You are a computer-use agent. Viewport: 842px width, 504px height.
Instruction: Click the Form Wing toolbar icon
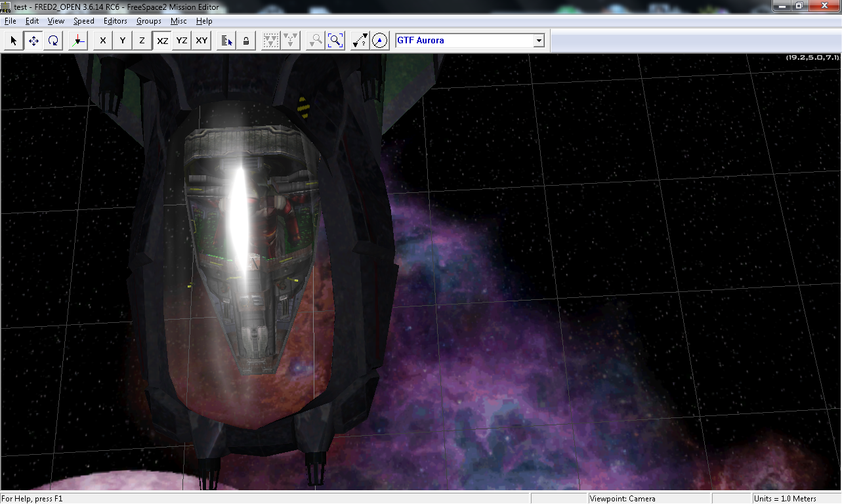click(x=270, y=41)
